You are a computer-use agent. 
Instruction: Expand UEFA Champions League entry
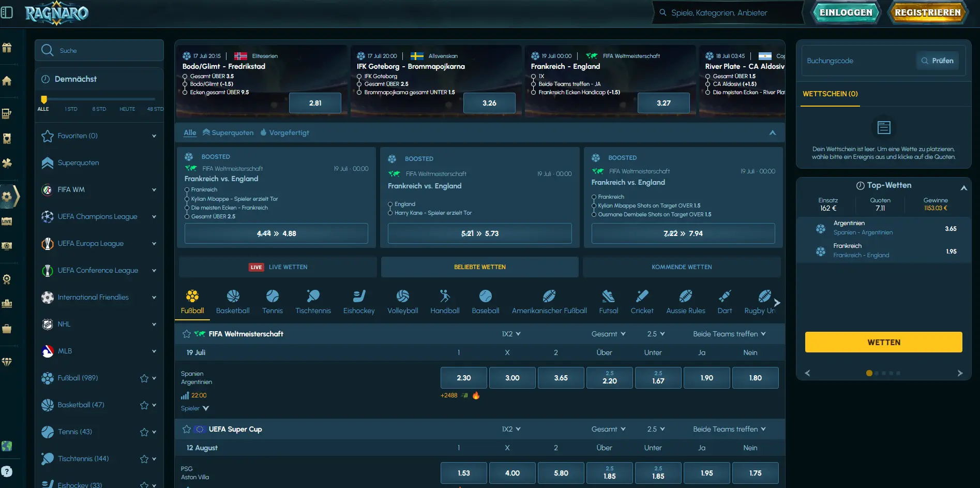[154, 217]
